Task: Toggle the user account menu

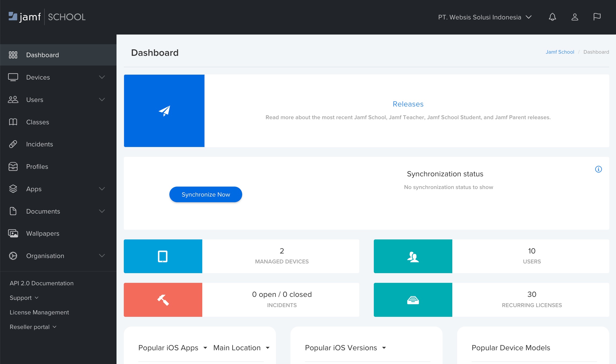Action: coord(574,17)
